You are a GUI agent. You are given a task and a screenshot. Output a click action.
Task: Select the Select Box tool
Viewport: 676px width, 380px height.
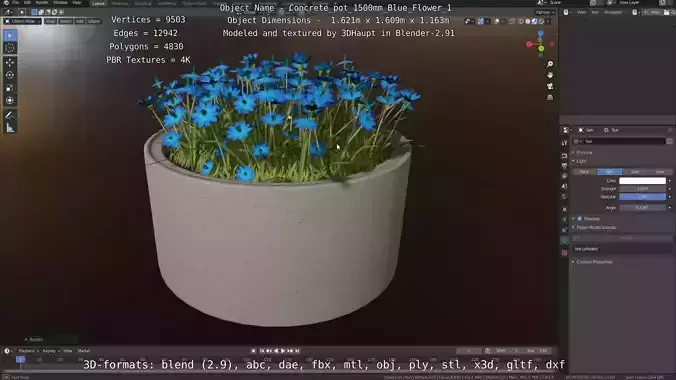[10, 35]
